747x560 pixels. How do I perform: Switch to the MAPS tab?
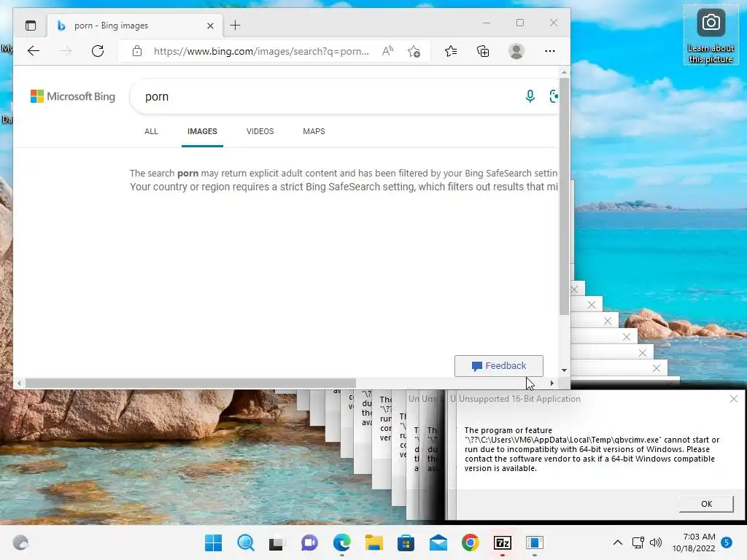click(314, 131)
